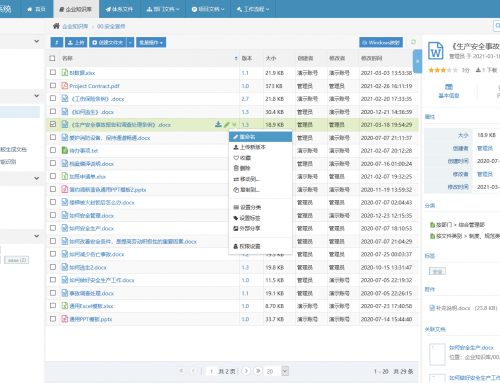The image size is (500, 383).
Task: Switch to the 体系文件 tab in top navigation
Action: pos(119,9)
